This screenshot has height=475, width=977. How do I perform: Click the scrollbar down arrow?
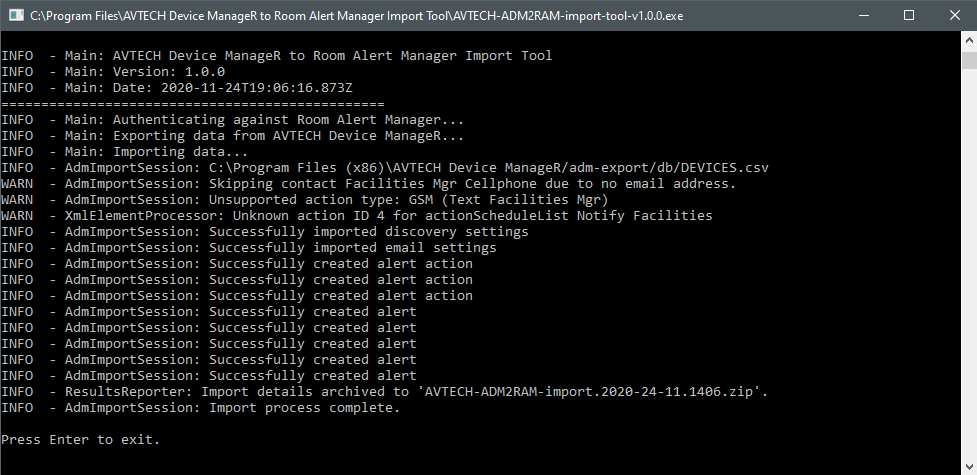(x=969, y=466)
